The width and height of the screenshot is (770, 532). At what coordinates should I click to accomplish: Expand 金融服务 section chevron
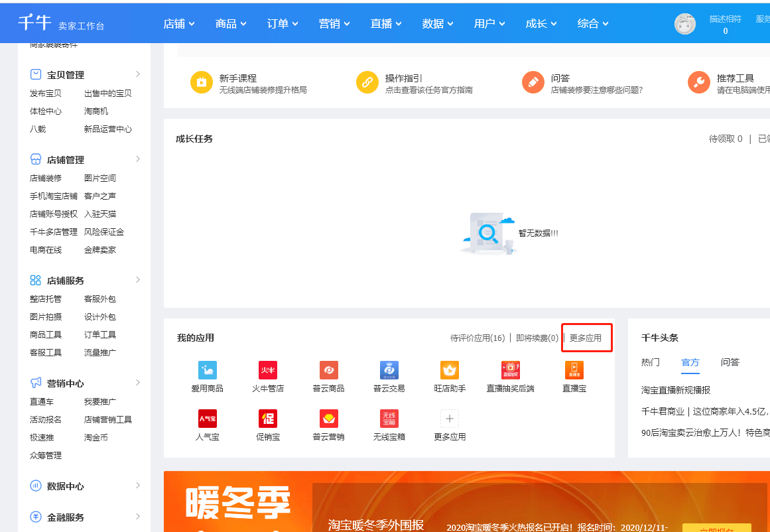point(138,517)
